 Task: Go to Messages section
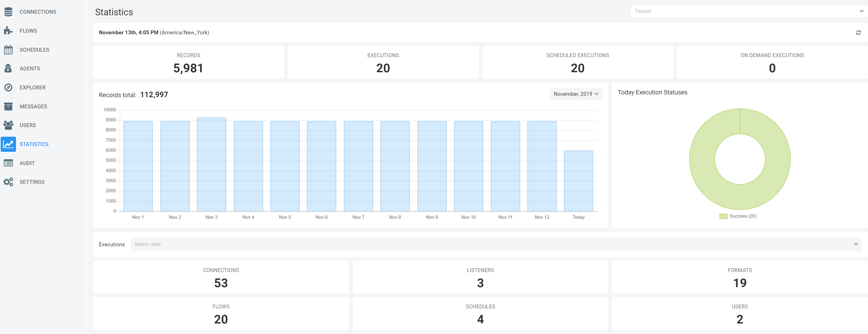click(x=33, y=106)
